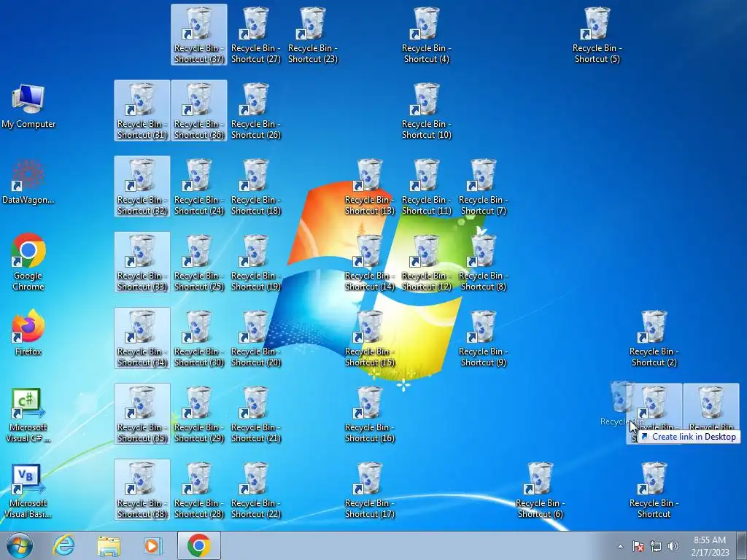Click Google Chrome desktop shortcut

tap(28, 262)
